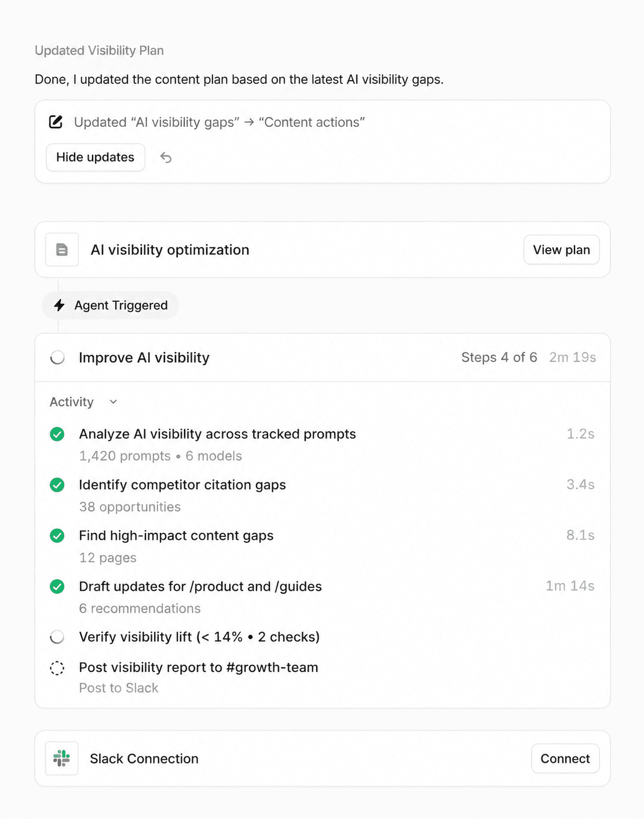The width and height of the screenshot is (644, 819).
Task: Click green check for Identify competitor citation gaps
Action: pyautogui.click(x=57, y=485)
